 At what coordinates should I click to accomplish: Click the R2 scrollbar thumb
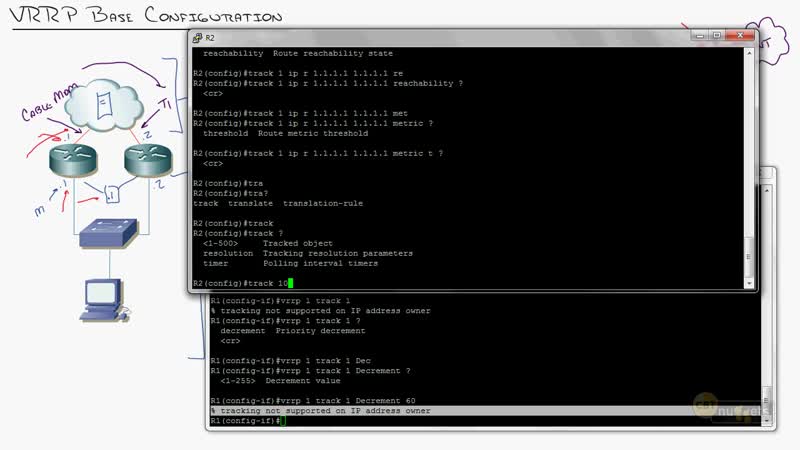click(x=749, y=257)
